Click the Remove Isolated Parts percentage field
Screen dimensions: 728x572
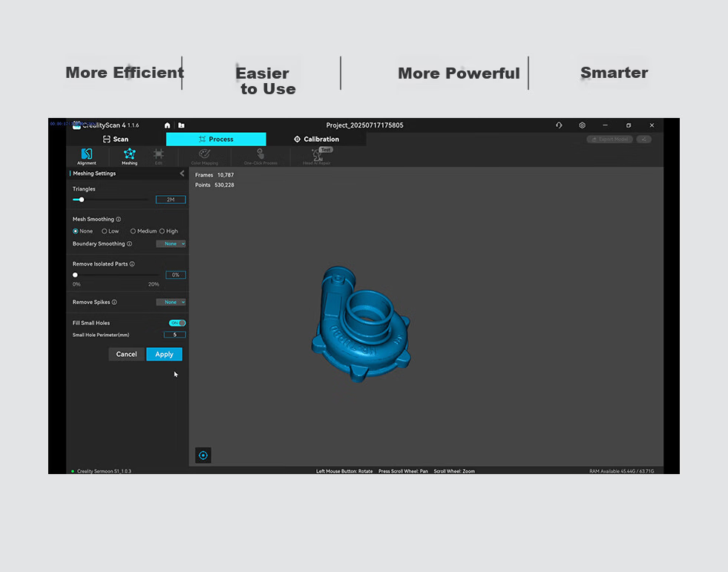[x=176, y=275]
